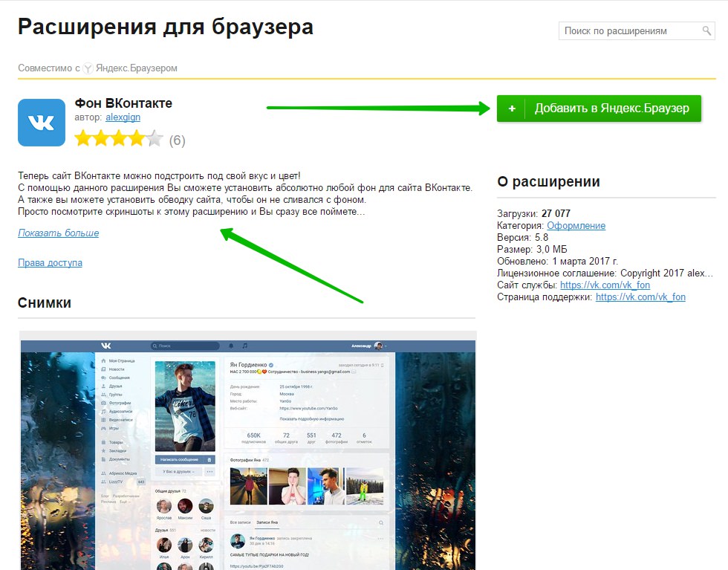Click the Фон ВКонтакте title
728x570 pixels.
pos(123,103)
